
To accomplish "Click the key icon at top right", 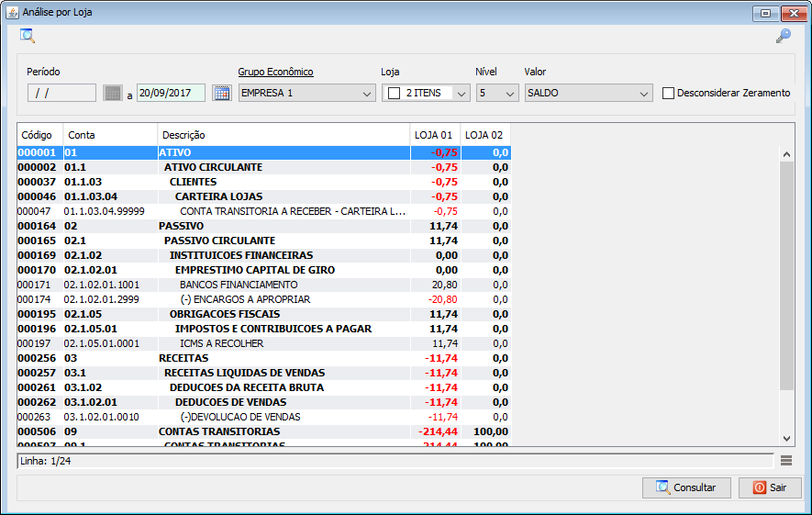I will point(783,36).
